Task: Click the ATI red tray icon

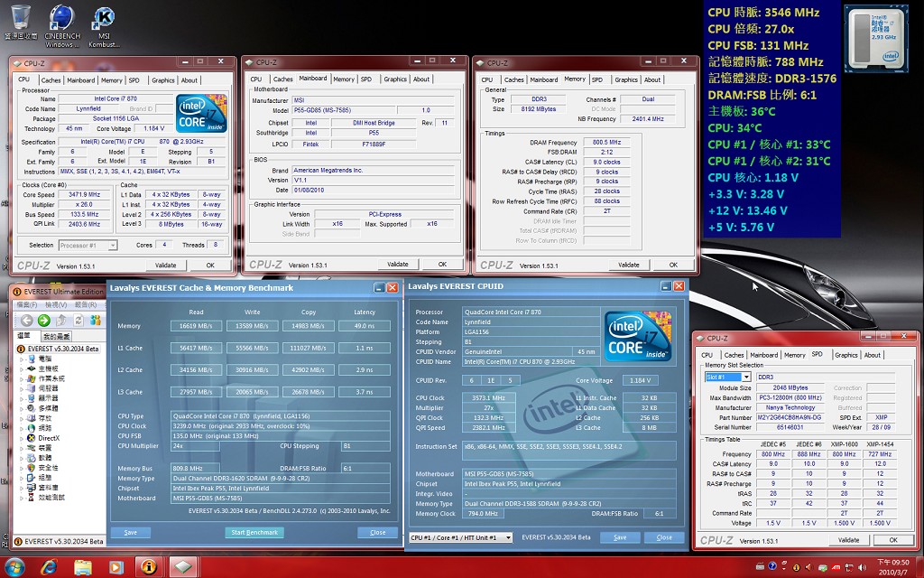Action: click(x=836, y=567)
